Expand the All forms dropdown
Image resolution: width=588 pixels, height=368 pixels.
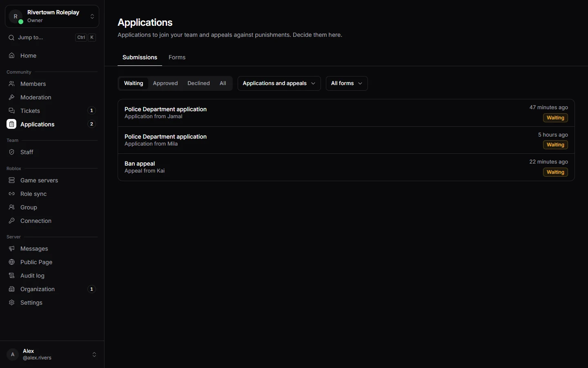[347, 83]
